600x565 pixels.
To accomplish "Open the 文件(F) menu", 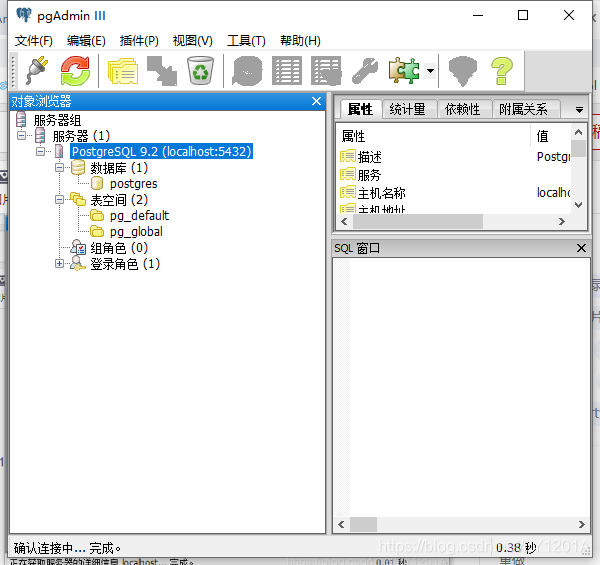I will tap(34, 41).
